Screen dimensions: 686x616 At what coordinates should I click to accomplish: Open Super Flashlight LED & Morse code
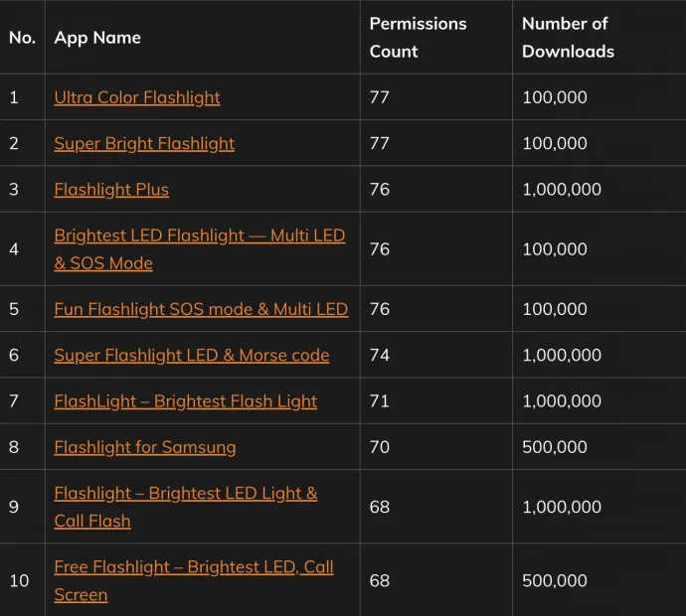pyautogui.click(x=192, y=355)
